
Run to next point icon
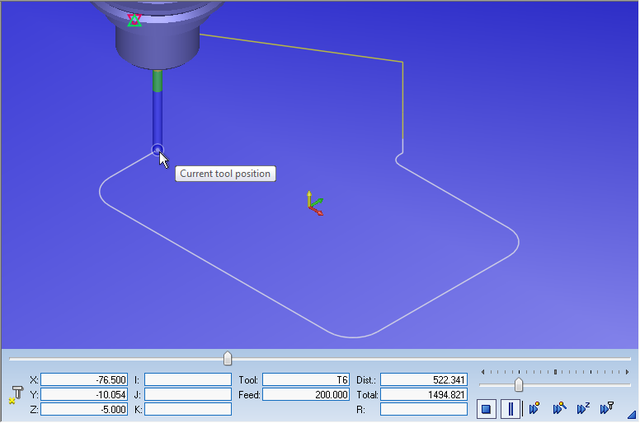pos(534,408)
